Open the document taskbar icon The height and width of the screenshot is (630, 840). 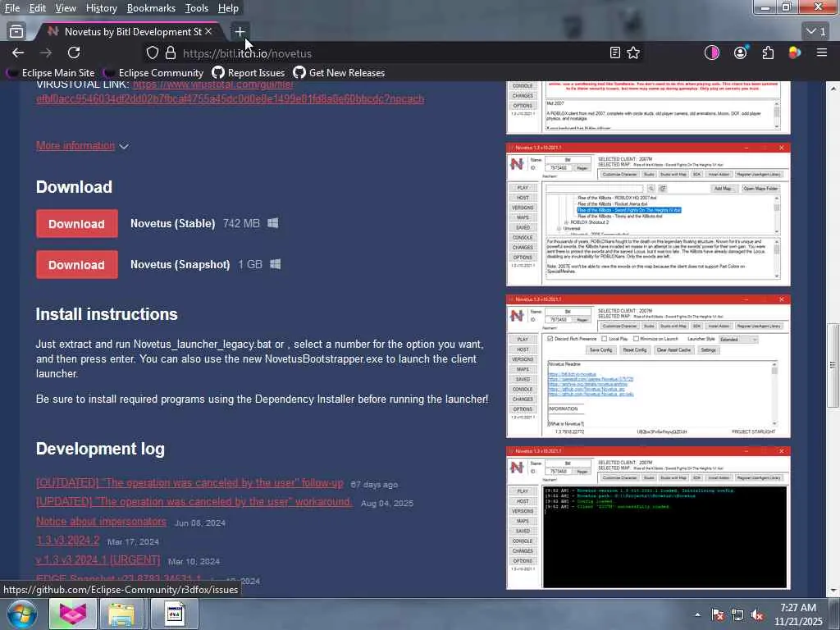[x=175, y=614]
